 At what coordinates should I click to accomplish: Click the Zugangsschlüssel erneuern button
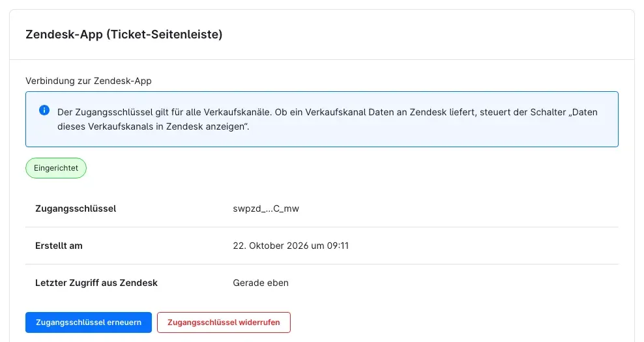point(89,322)
